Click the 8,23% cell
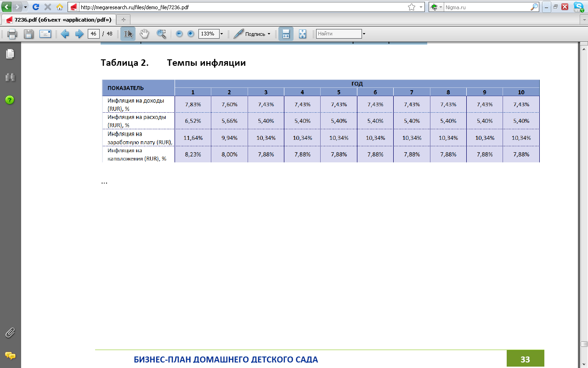This screenshot has height=368, width=588. [x=192, y=154]
